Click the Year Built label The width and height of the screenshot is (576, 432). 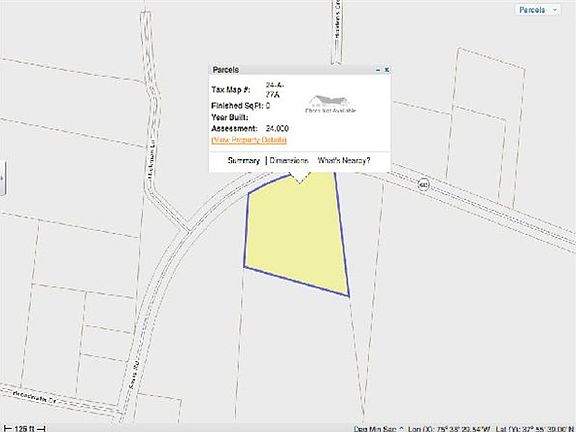tap(230, 118)
